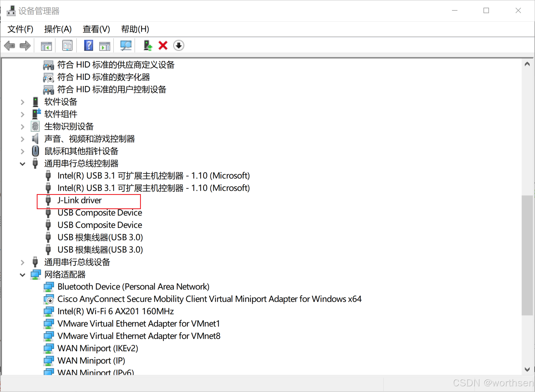Expand 声音、视频和游戏控制器 node
The image size is (535, 392).
tap(22, 139)
